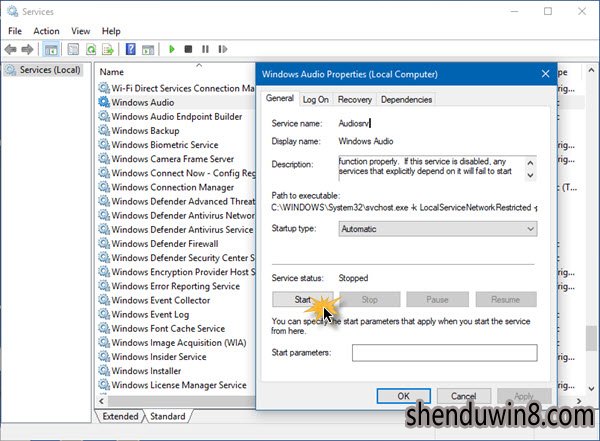
Task: Open the Action menu
Action: pyautogui.click(x=46, y=31)
